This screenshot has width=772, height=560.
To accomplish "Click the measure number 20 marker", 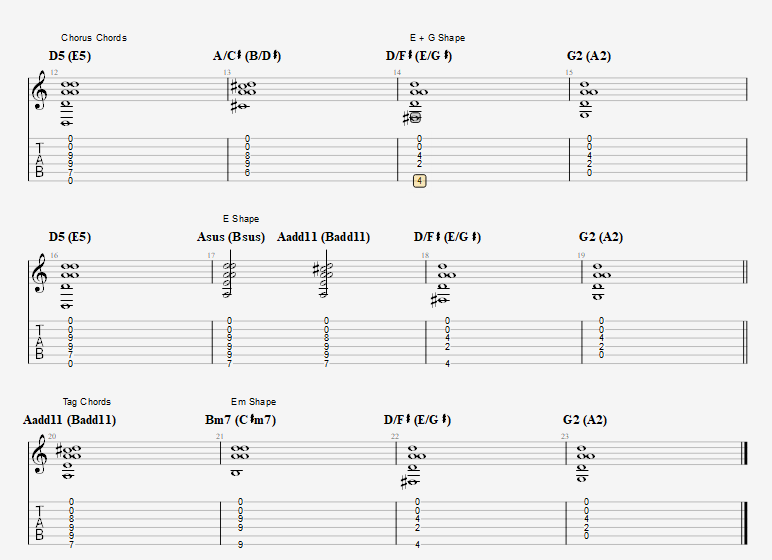I will [52, 436].
